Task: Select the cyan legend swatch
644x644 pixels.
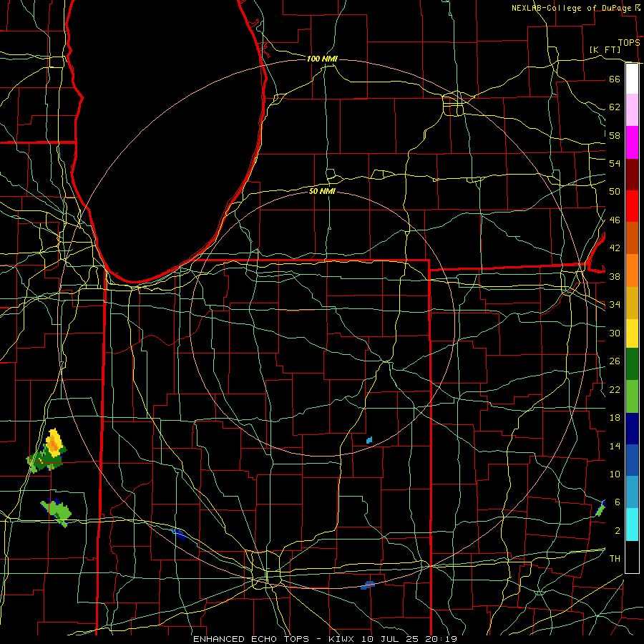Action: tap(632, 525)
